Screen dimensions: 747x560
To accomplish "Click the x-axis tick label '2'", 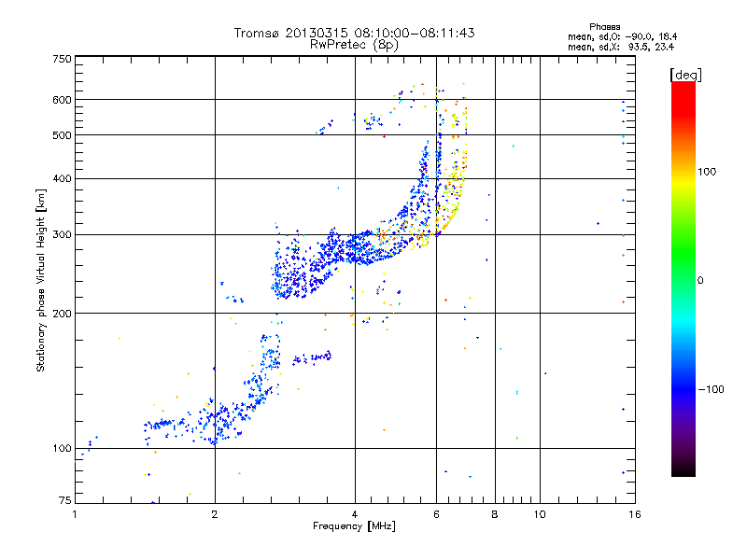I will click(215, 514).
